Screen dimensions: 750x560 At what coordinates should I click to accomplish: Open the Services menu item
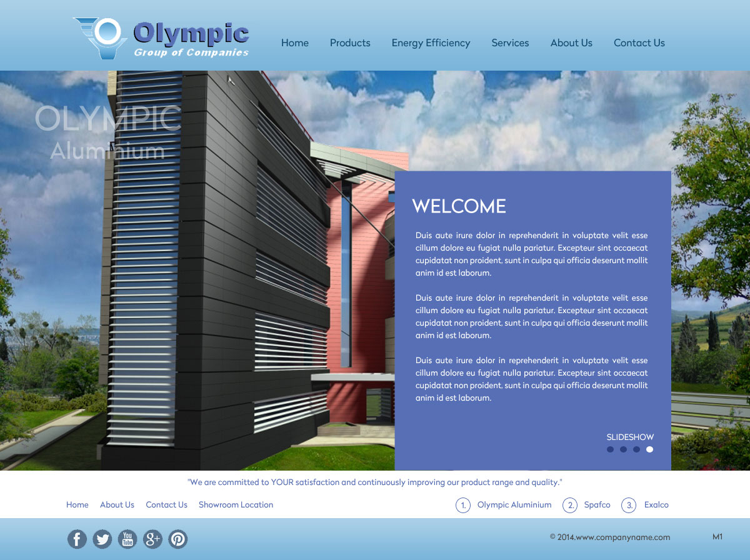pyautogui.click(x=510, y=43)
